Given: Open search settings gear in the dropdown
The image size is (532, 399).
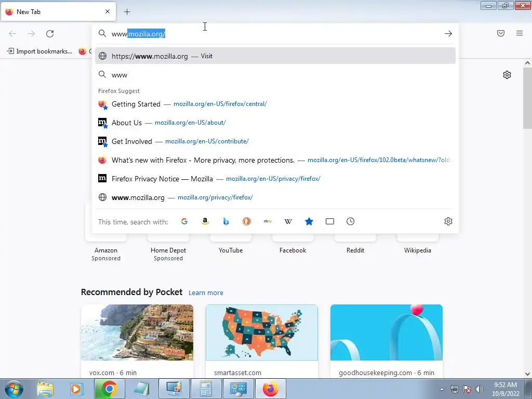Looking at the screenshot, I should (x=448, y=221).
